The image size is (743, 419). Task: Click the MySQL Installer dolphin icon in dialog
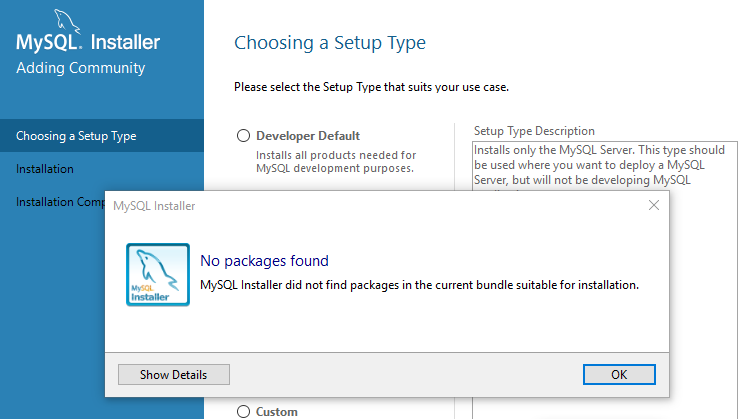(158, 274)
